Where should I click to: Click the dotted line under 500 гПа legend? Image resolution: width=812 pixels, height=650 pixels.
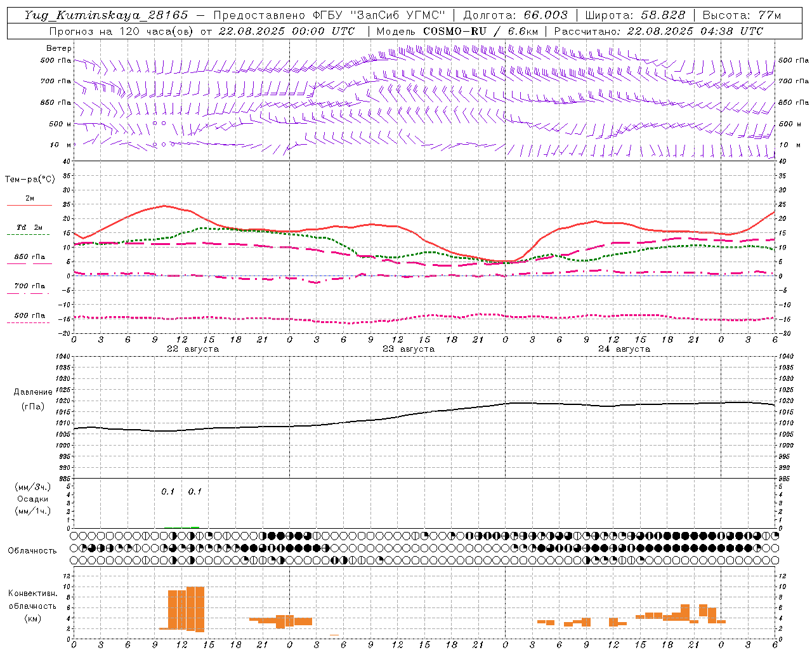29,322
